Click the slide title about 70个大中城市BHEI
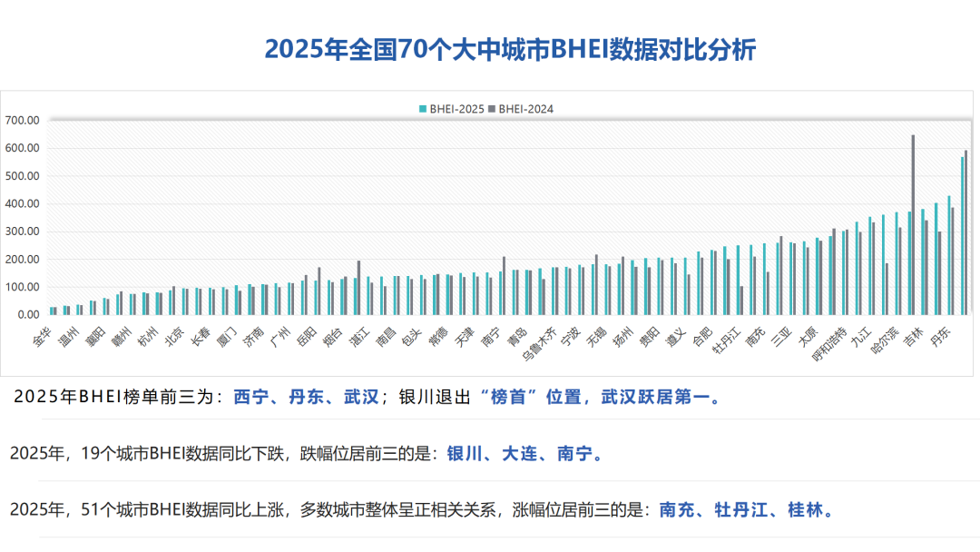Viewport: 980px width, 552px height. (x=510, y=49)
